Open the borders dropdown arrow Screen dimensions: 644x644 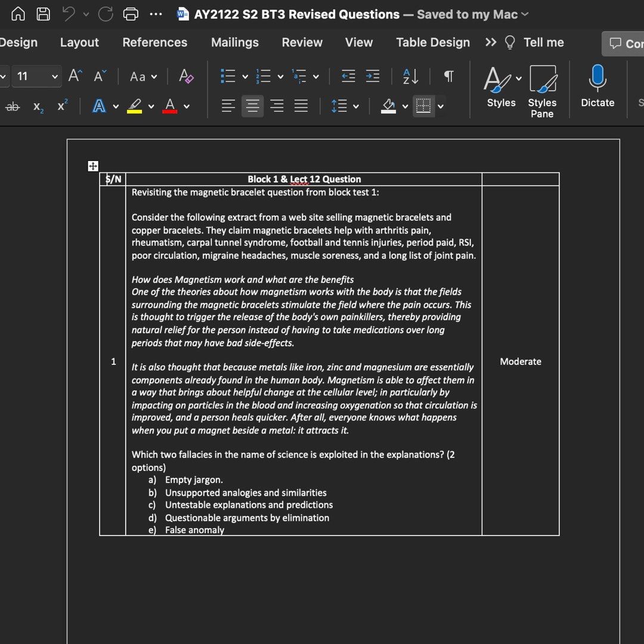441,107
